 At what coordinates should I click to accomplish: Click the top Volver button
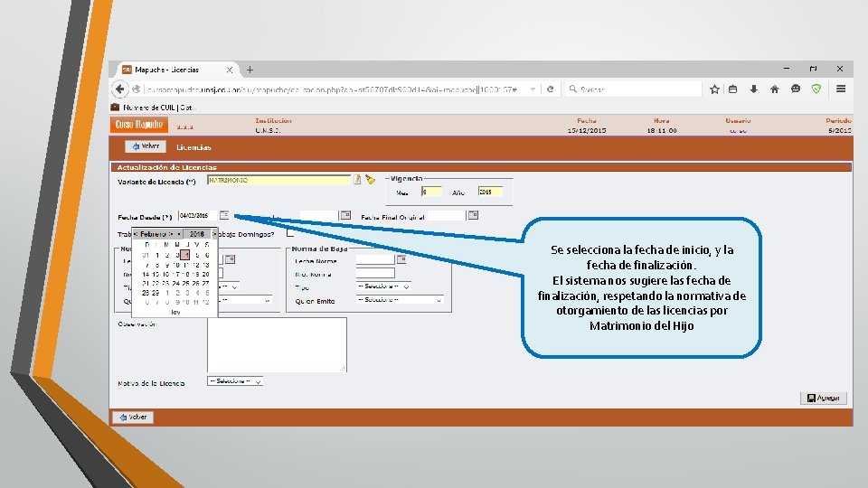145,146
